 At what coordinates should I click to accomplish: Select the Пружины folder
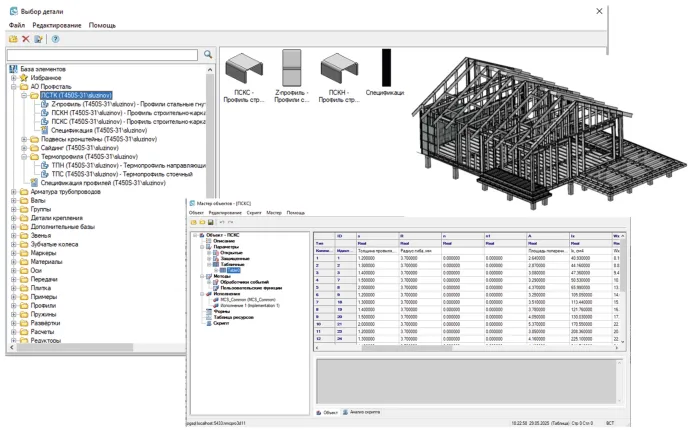[43, 315]
